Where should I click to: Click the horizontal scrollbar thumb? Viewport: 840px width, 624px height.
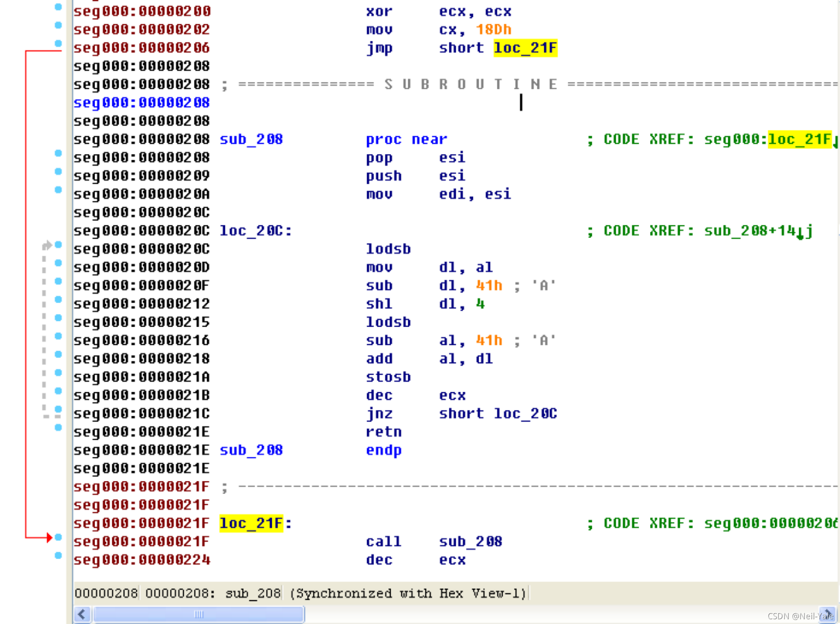(199, 614)
